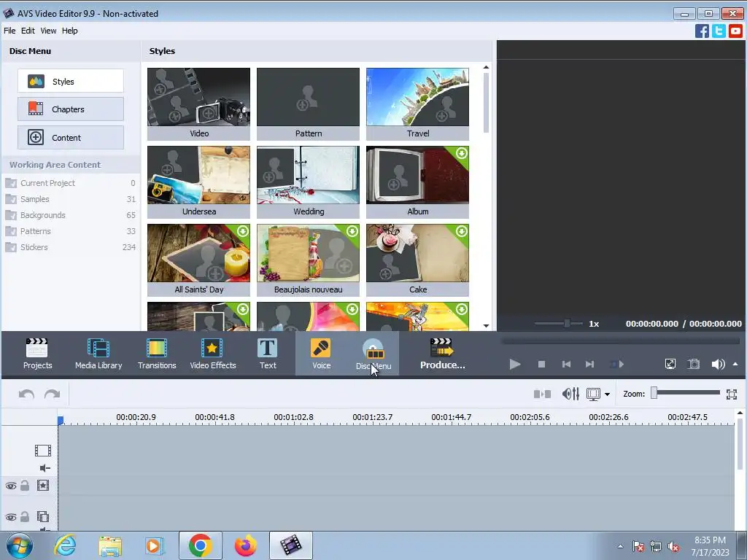Screen dimensions: 747x560
Task: Toggle video effects track visibility eye
Action: (x=10, y=486)
